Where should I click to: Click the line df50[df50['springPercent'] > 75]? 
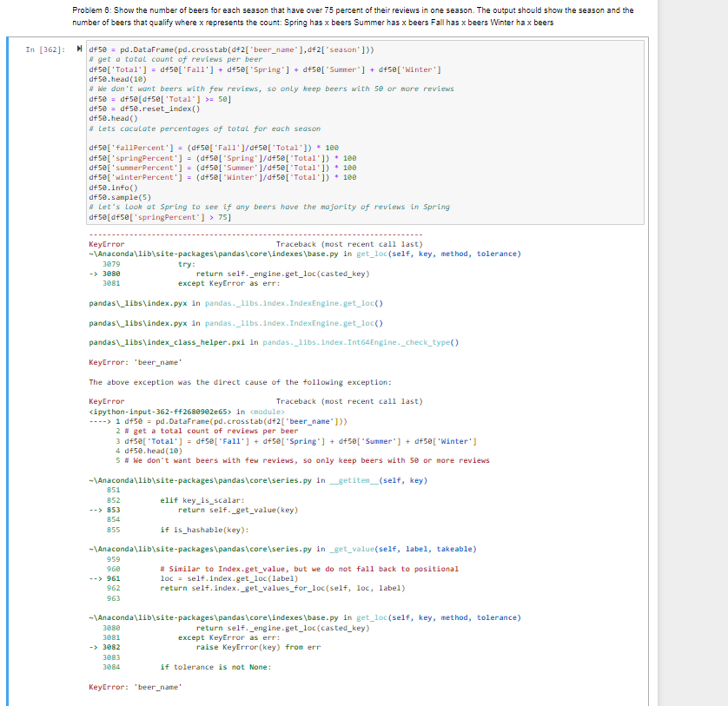tap(160, 217)
